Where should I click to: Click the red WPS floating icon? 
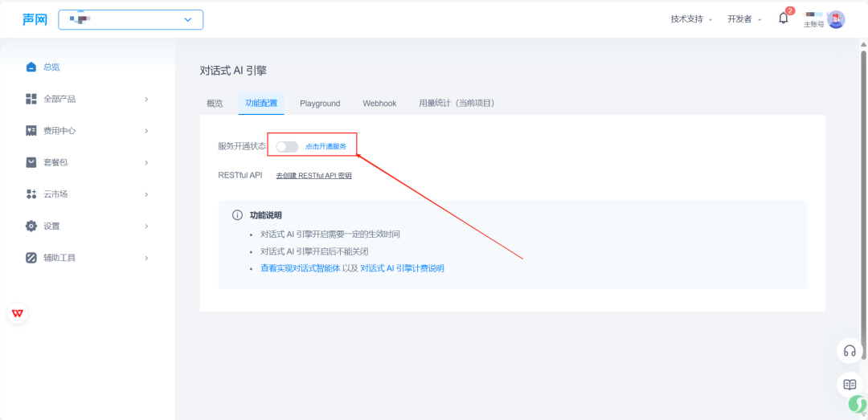pos(18,313)
